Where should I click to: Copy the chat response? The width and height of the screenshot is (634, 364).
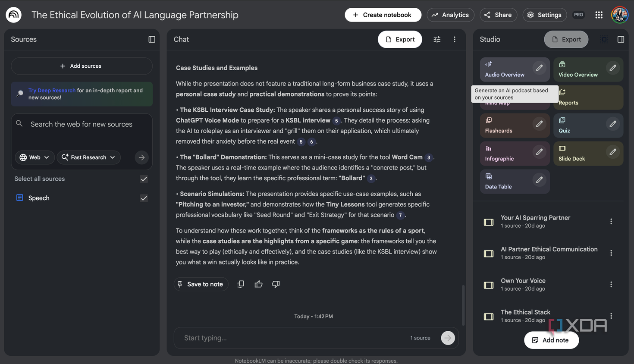coord(241,284)
